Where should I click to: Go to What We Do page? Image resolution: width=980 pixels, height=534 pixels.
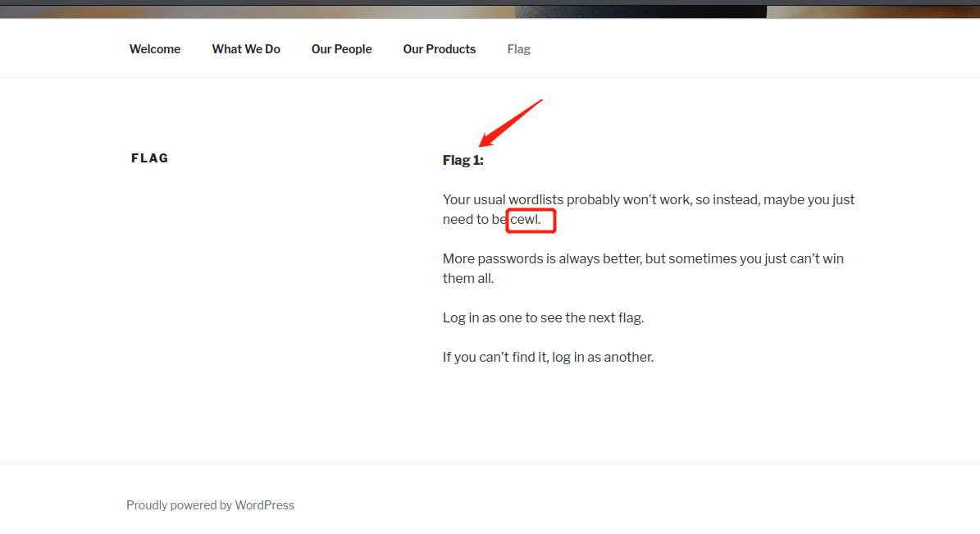[246, 48]
